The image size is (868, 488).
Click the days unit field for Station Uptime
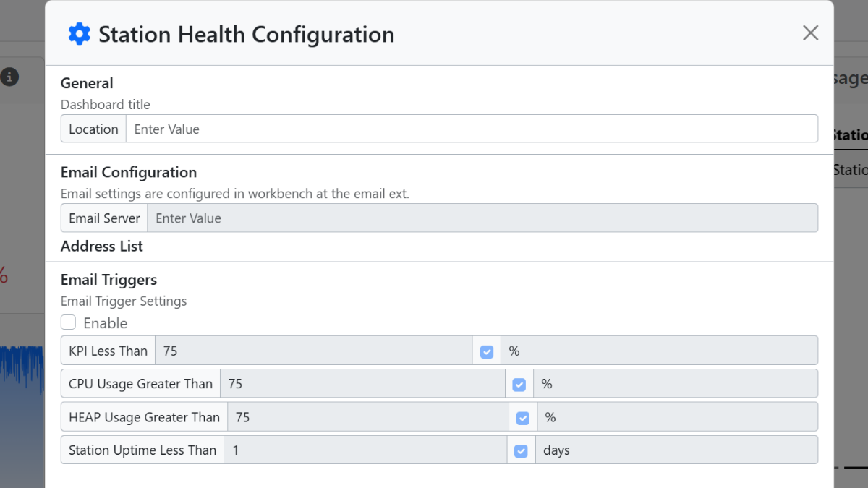(x=676, y=451)
